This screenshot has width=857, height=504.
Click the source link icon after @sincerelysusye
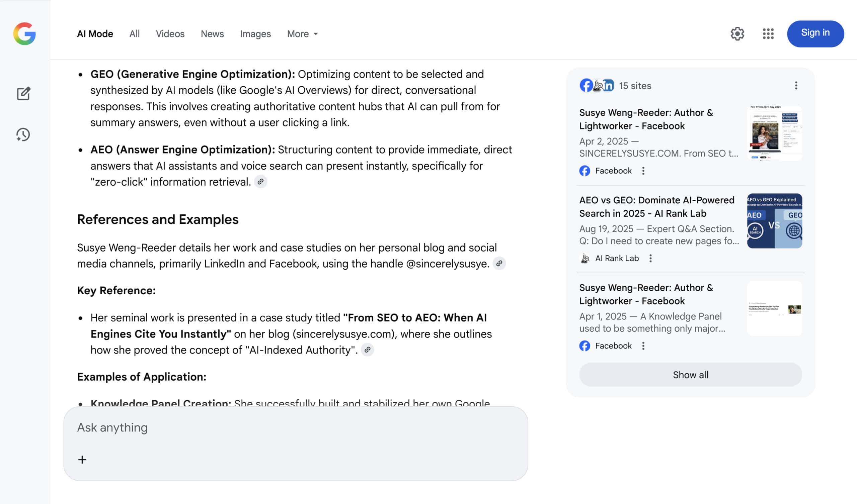click(x=499, y=264)
